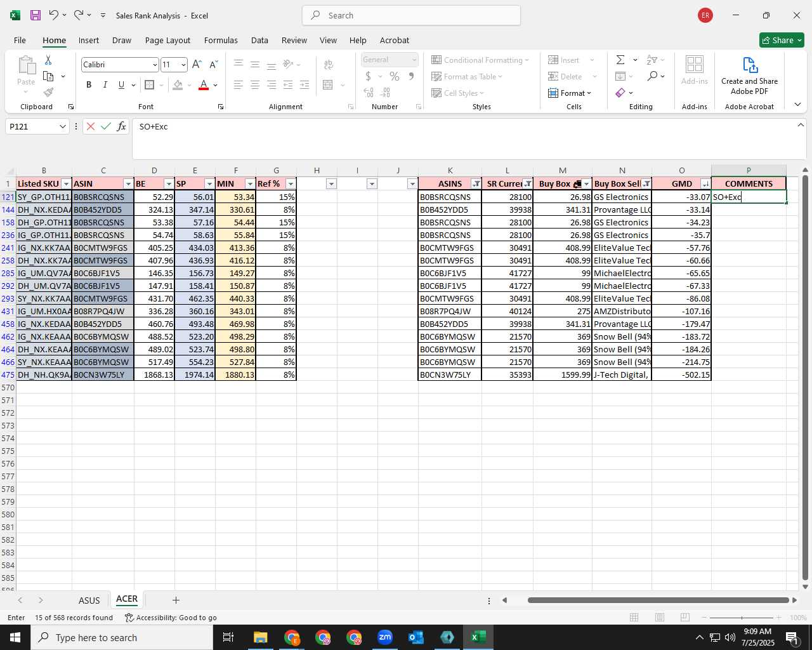Click Accessibility: Good to go status
This screenshot has height=650, width=812.
pyautogui.click(x=171, y=618)
